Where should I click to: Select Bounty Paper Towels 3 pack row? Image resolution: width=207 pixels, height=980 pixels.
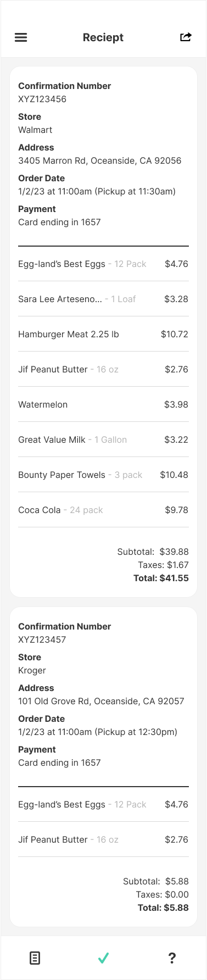(103, 475)
